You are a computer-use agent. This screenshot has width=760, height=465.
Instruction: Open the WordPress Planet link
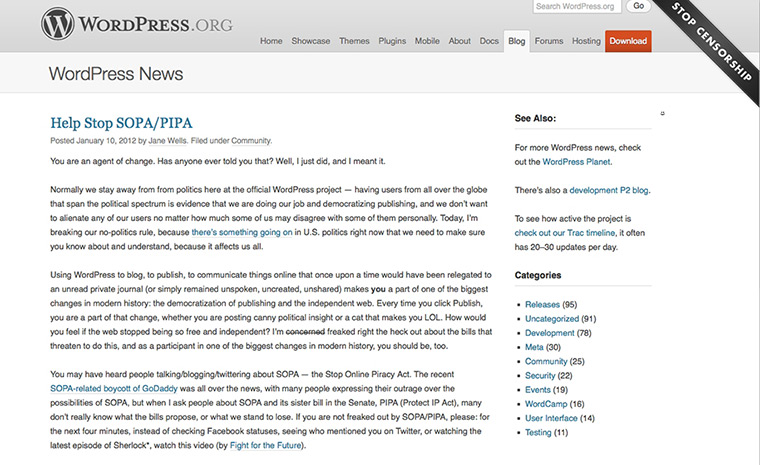point(576,162)
